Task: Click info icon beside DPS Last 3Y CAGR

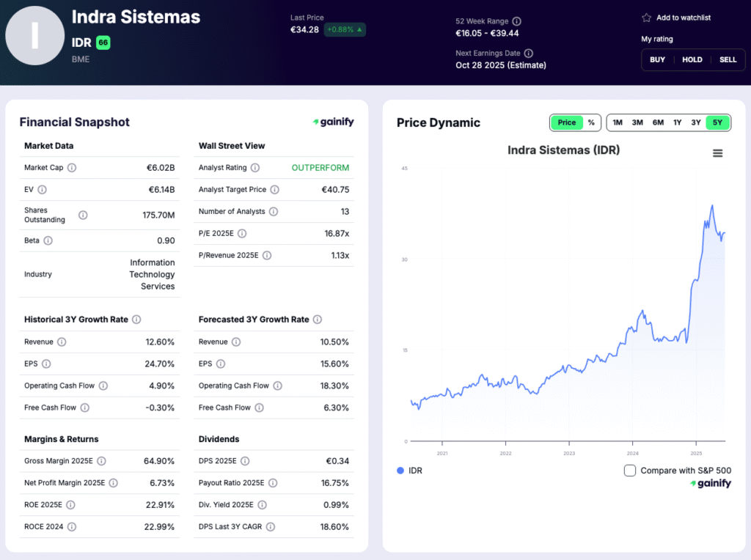Action: (270, 527)
